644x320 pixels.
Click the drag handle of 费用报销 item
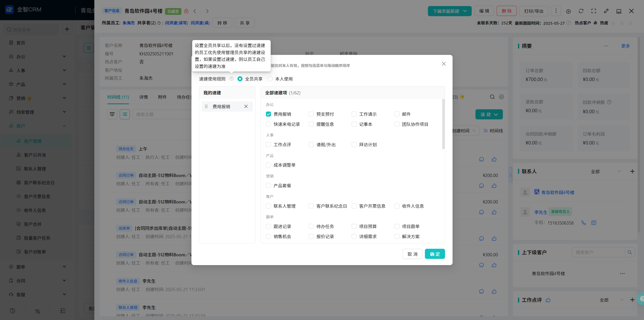(206, 106)
